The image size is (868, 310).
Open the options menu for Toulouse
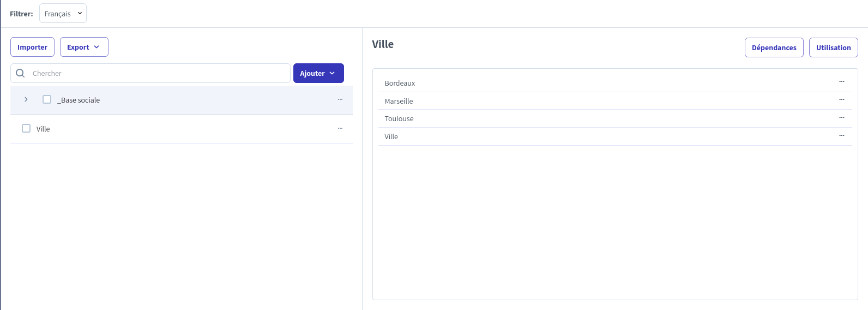tap(841, 117)
